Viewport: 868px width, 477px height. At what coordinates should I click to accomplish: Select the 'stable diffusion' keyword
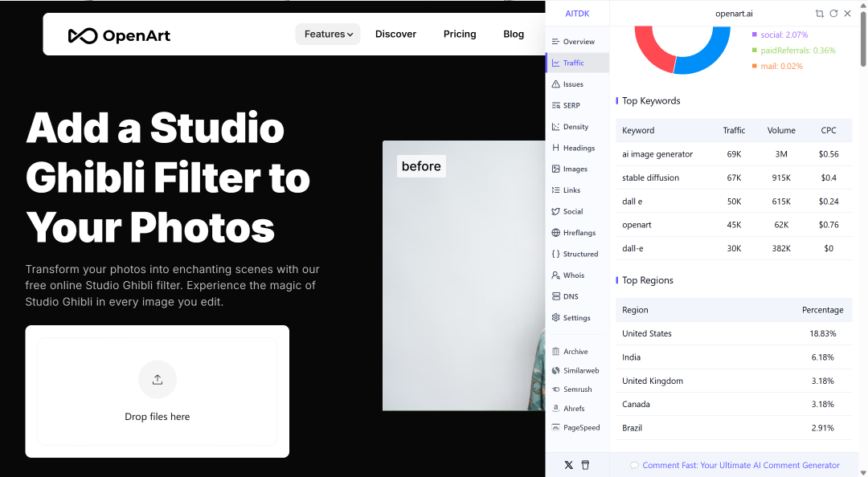click(650, 177)
